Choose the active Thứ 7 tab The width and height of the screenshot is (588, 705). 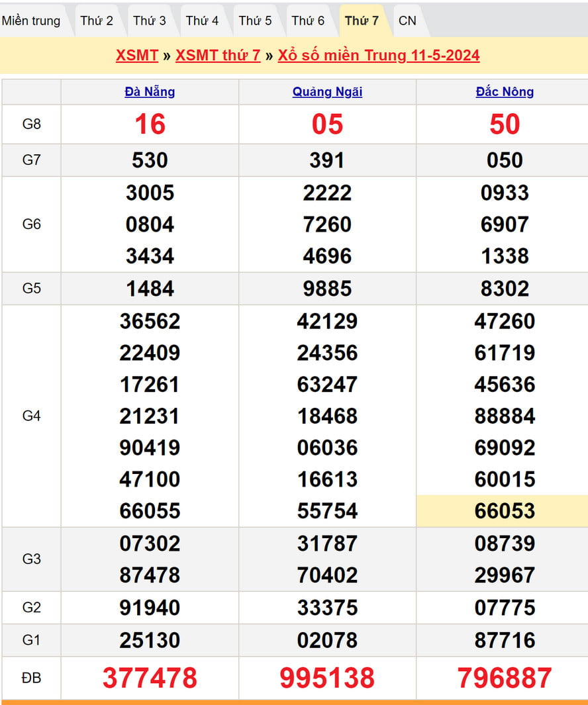(362, 21)
